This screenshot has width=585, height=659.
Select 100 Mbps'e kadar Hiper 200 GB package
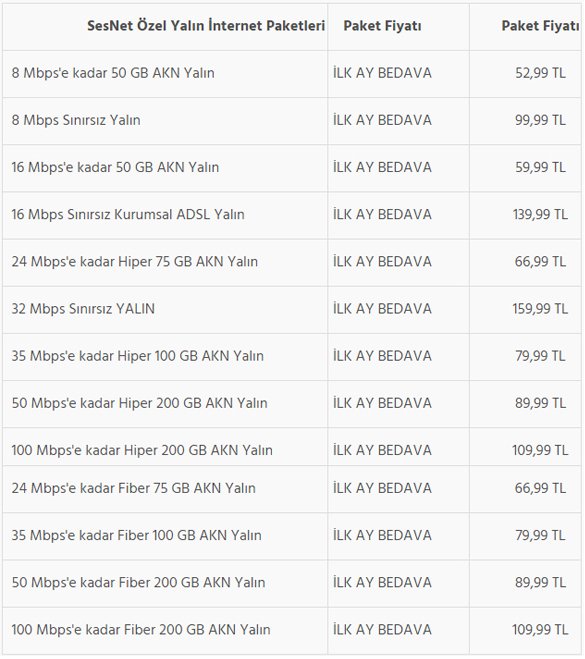coord(142,450)
